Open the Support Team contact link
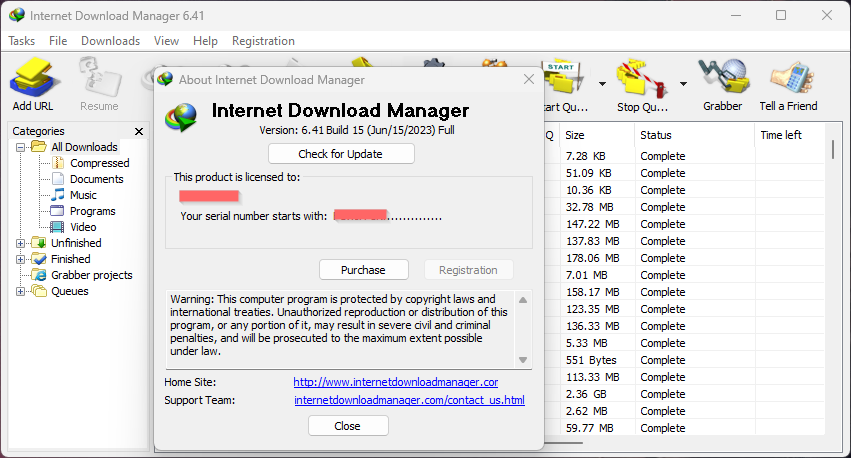 tap(409, 400)
